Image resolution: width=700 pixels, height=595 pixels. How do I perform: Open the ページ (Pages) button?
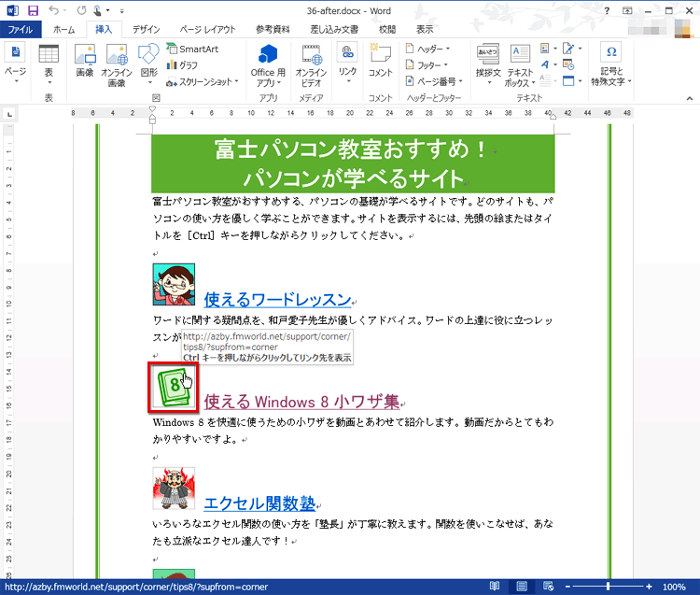pyautogui.click(x=16, y=64)
